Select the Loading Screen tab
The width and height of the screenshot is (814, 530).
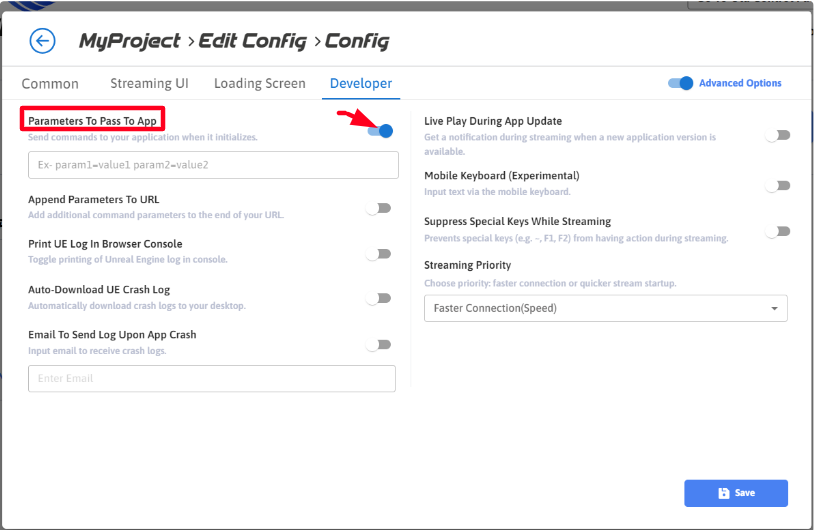tap(259, 84)
